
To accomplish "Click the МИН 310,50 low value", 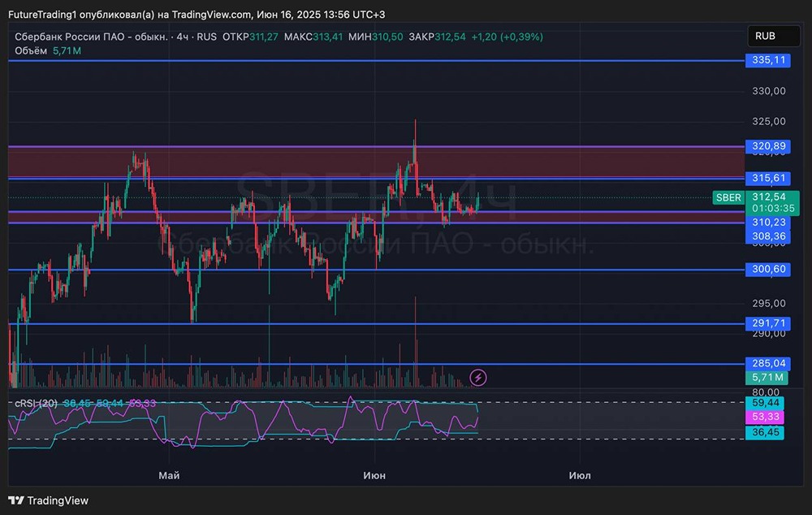I will (375, 37).
